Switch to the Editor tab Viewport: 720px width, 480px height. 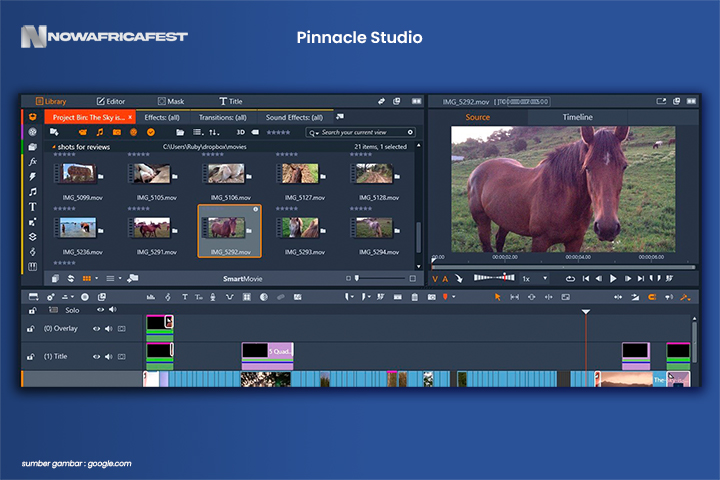pos(111,102)
